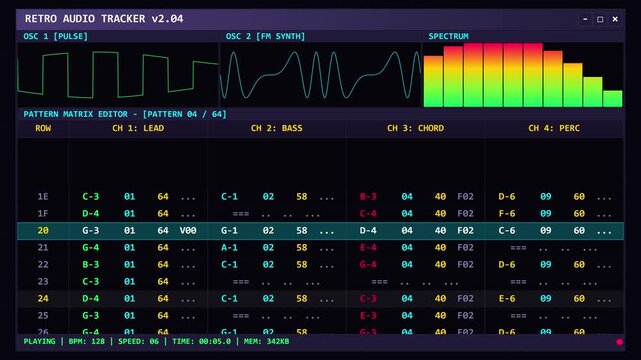The width and height of the screenshot is (641, 360).
Task: Click lead note G-3 in row 25
Action: (x=91, y=316)
